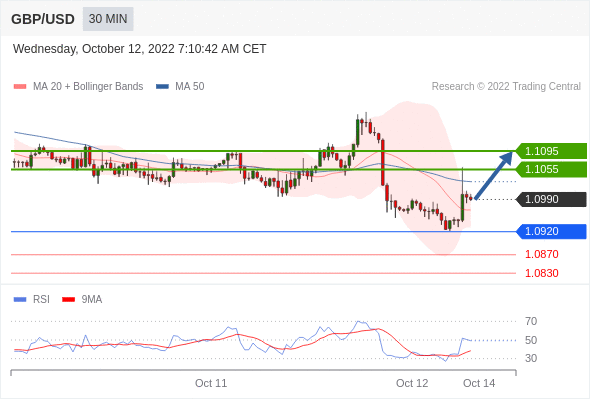The image size is (590, 400).
Task: Click the blue RSI legend swatch
Action: click(20, 300)
